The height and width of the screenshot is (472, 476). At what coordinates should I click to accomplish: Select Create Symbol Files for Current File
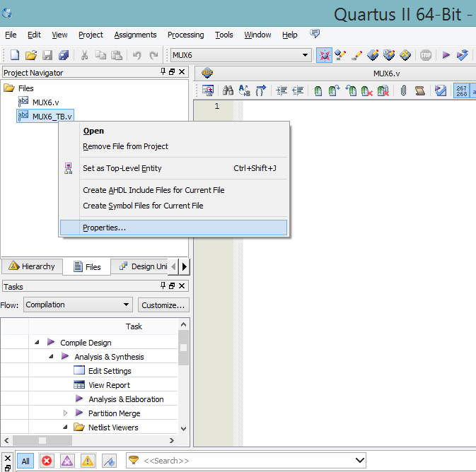point(173,206)
